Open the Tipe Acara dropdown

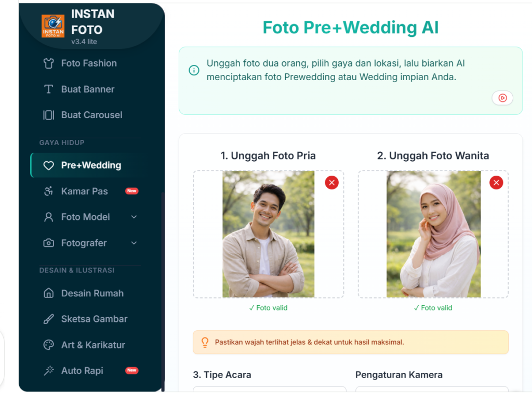[269, 389]
